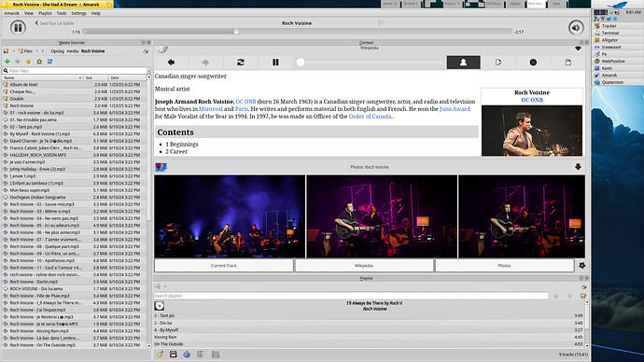Show Wikipedia artist page

(x=463, y=63)
